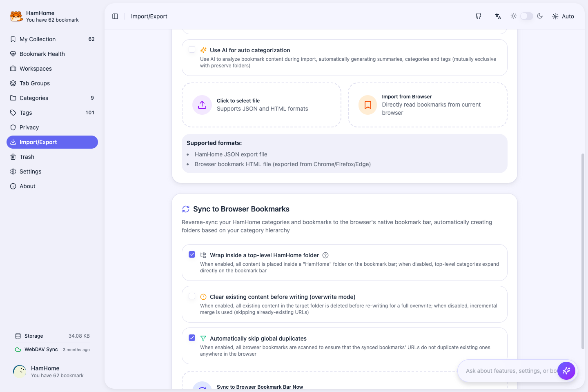Image resolution: width=588 pixels, height=392 pixels.
Task: Select Import/Export sidebar item
Action: click(x=52, y=142)
